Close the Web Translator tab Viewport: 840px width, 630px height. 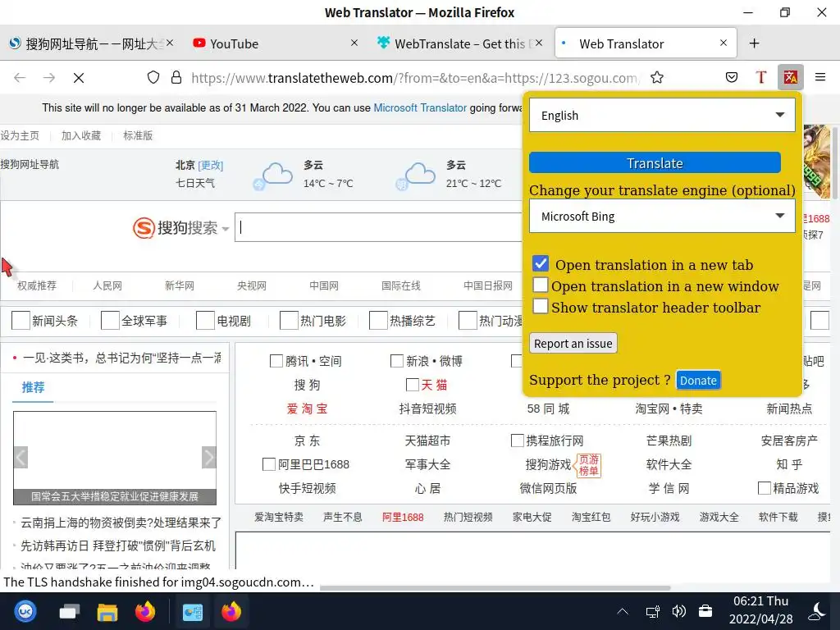tap(724, 43)
